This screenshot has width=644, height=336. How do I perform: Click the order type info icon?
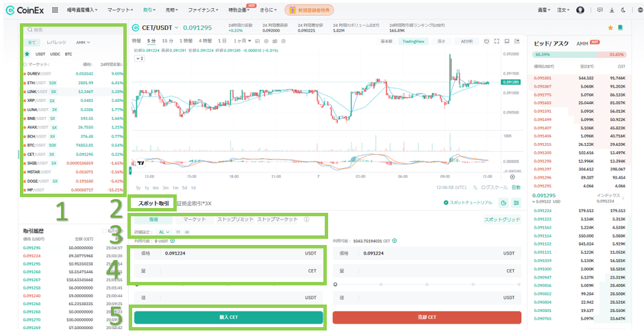(x=306, y=220)
